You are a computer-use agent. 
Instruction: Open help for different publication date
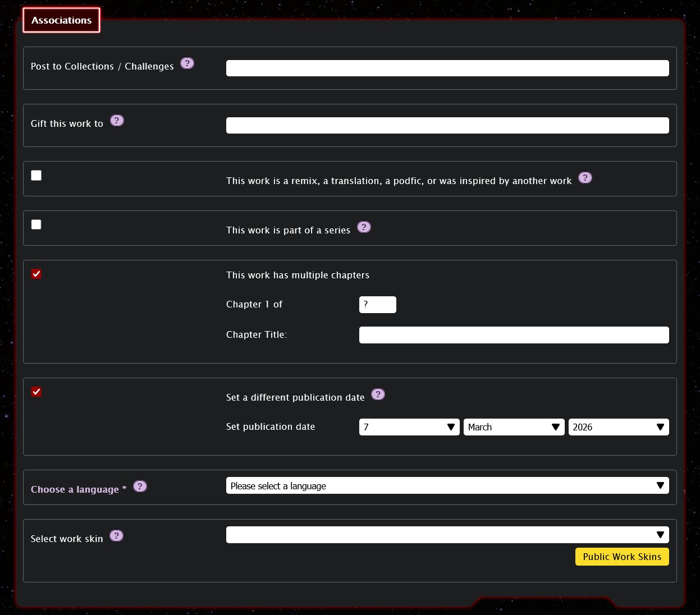(x=378, y=394)
